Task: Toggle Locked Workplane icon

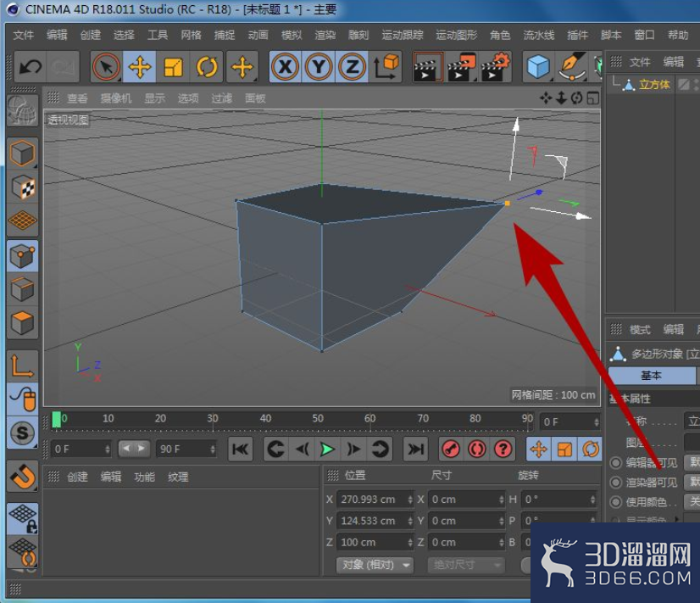Action: point(22,518)
